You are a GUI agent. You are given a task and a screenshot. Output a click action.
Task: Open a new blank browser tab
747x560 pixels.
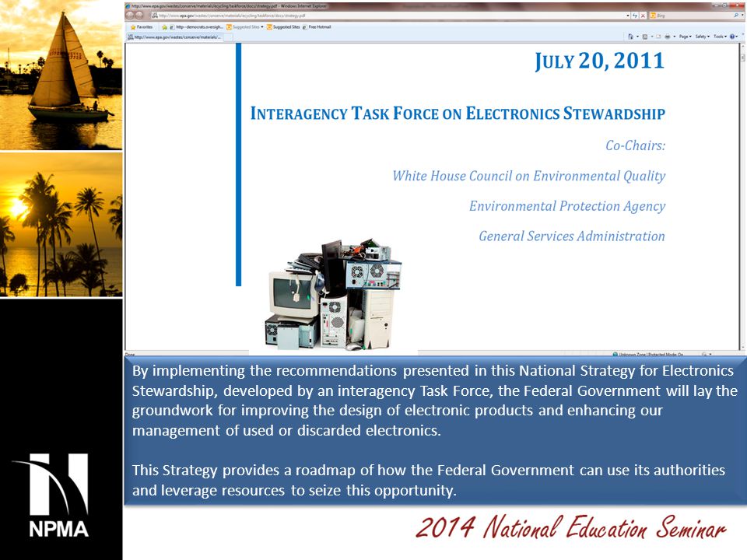[228, 37]
